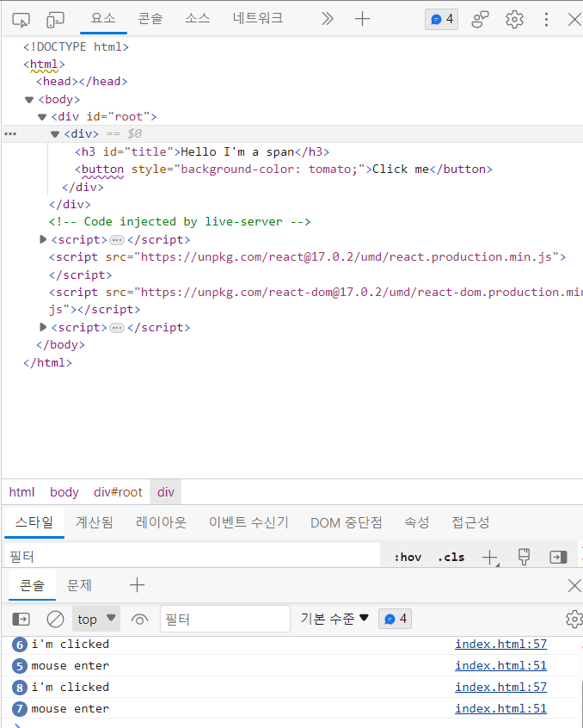Viewport: 583px width, 728px height.
Task: Open index.html:57 link of 8 i'm clicked
Action: point(501,687)
